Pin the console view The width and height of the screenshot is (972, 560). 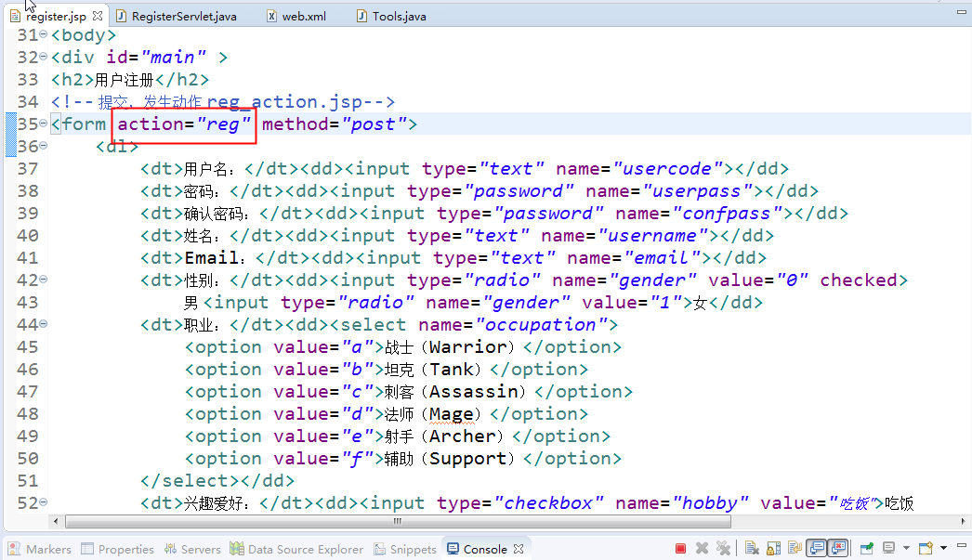coord(867,548)
